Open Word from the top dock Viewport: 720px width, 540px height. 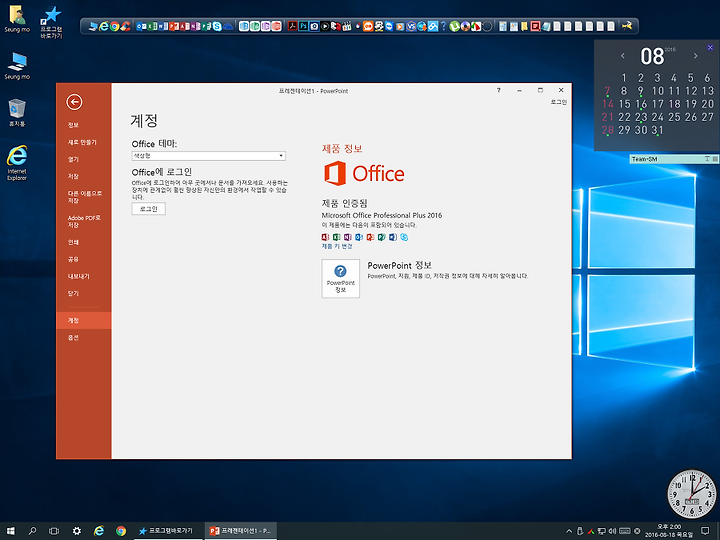point(163,27)
